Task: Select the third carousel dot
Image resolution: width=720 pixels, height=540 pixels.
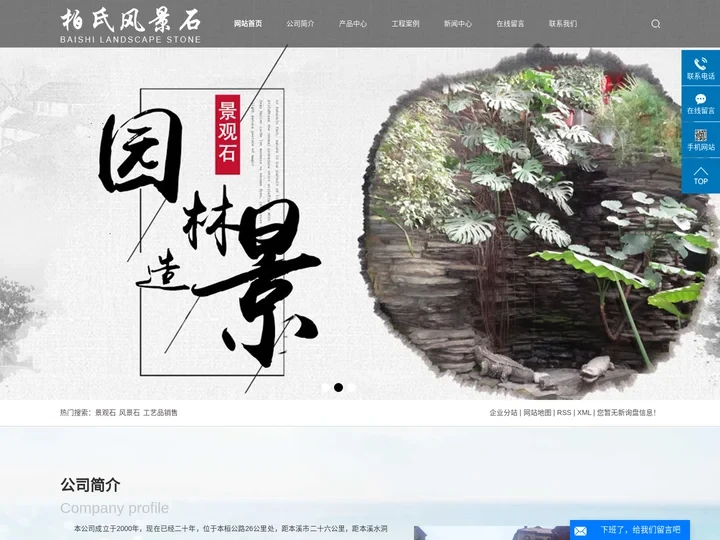Action: click(x=351, y=387)
